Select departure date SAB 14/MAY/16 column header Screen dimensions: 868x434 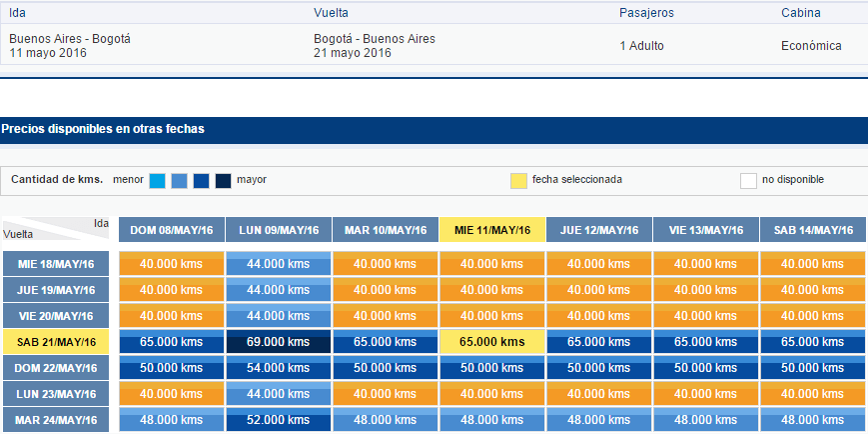click(813, 230)
